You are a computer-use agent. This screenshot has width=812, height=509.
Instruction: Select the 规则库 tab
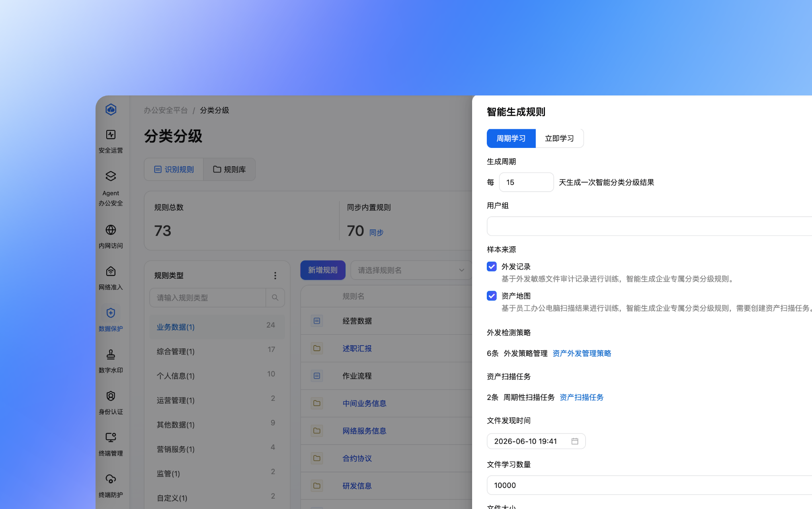click(229, 169)
